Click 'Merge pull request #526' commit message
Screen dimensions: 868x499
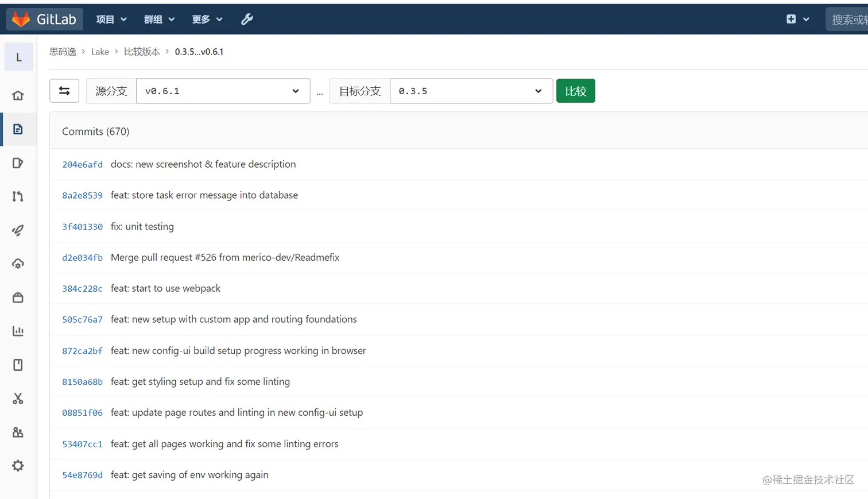pos(225,257)
